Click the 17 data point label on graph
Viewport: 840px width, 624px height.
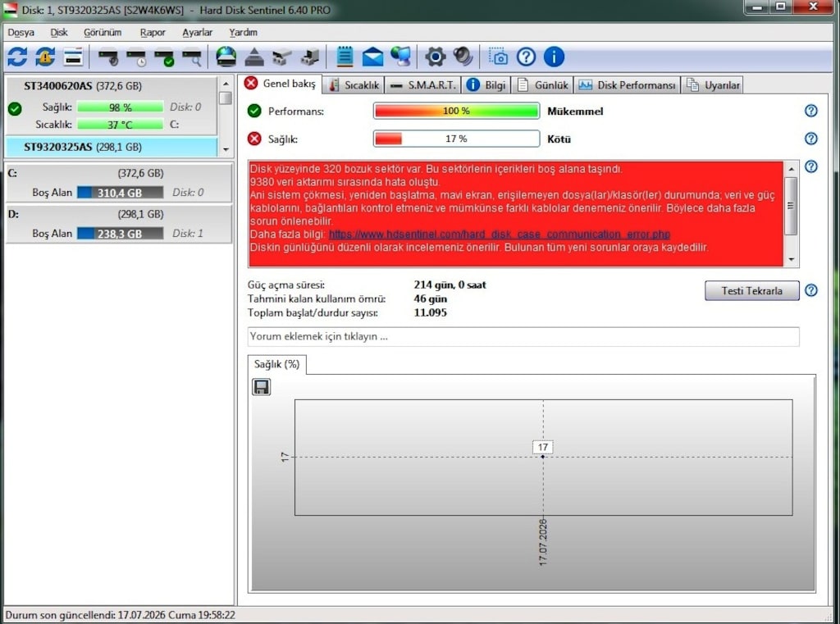(543, 447)
